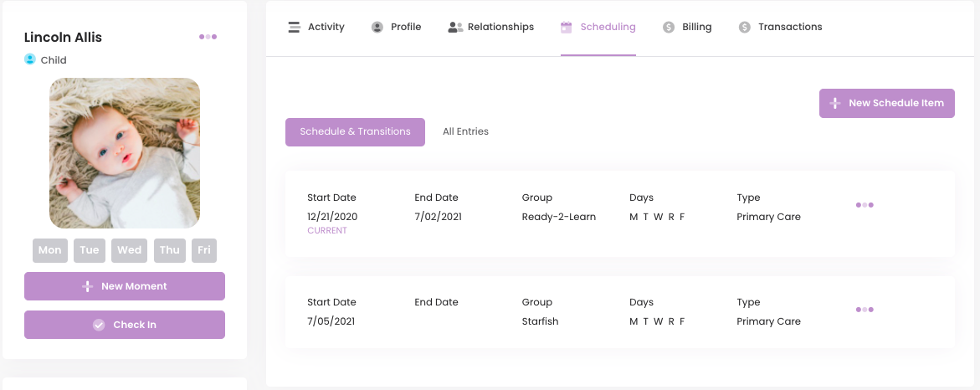This screenshot has height=390, width=980.
Task: Toggle the Mon day chip
Action: coord(50,250)
